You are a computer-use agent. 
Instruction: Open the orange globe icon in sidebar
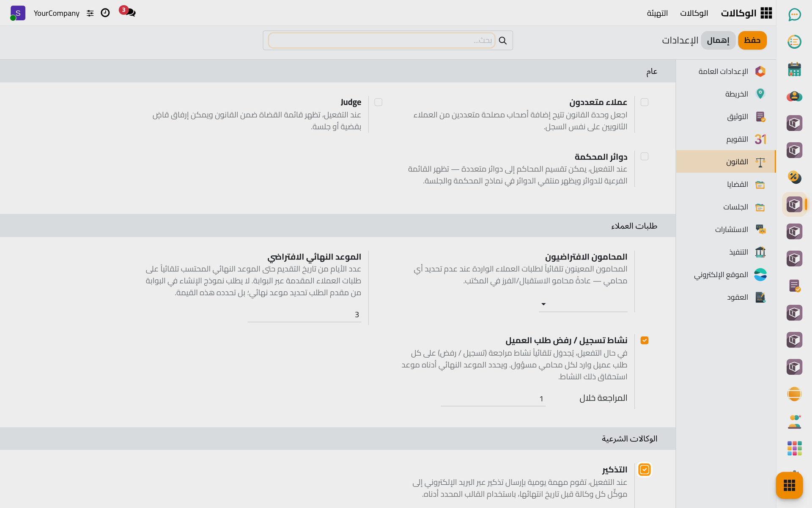tap(794, 394)
